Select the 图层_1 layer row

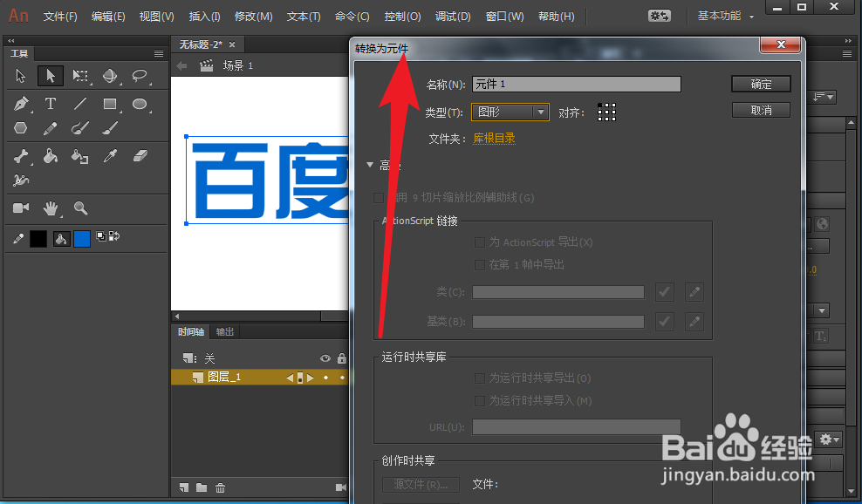[x=259, y=377]
